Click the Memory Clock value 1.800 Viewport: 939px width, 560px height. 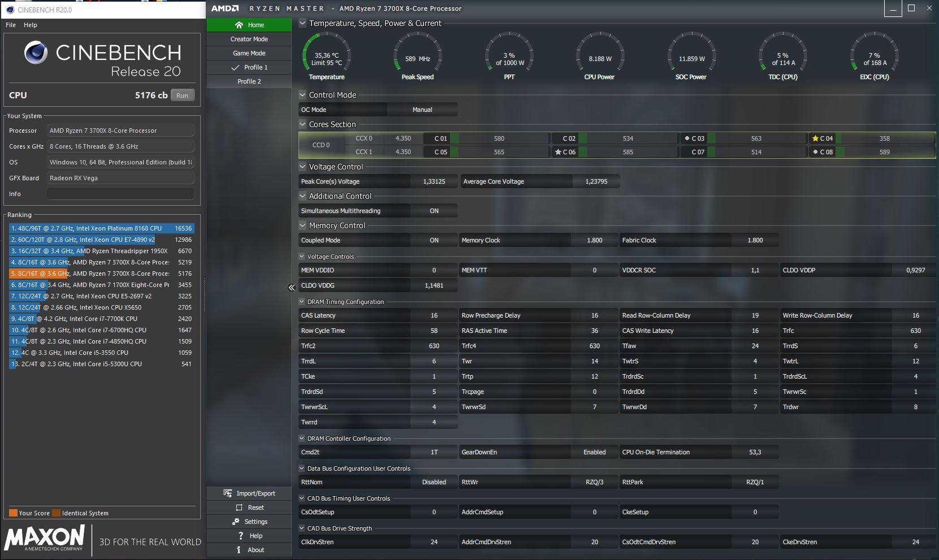click(x=595, y=240)
